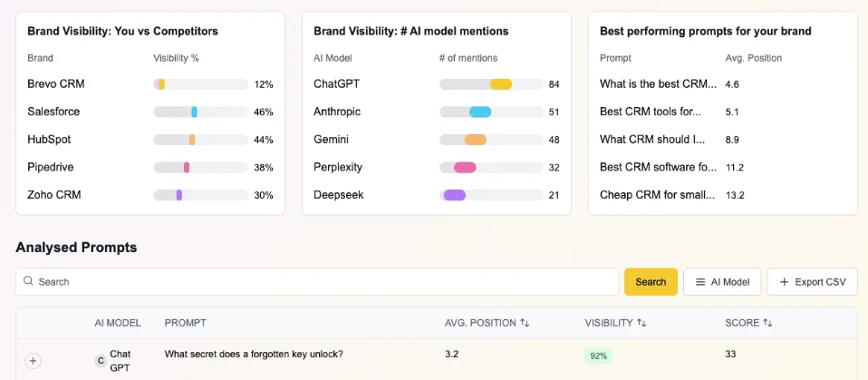Click the Salesforce visibility bar

pos(200,112)
